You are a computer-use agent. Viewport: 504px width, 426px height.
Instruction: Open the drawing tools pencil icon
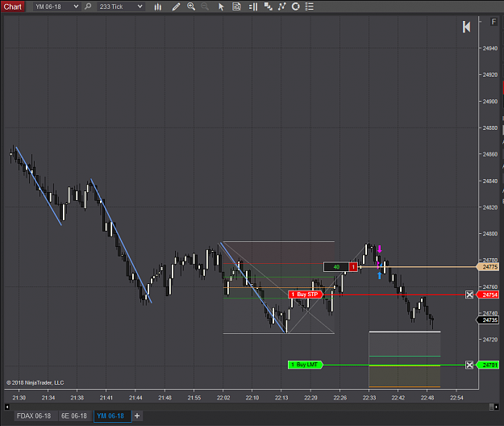(x=176, y=6)
